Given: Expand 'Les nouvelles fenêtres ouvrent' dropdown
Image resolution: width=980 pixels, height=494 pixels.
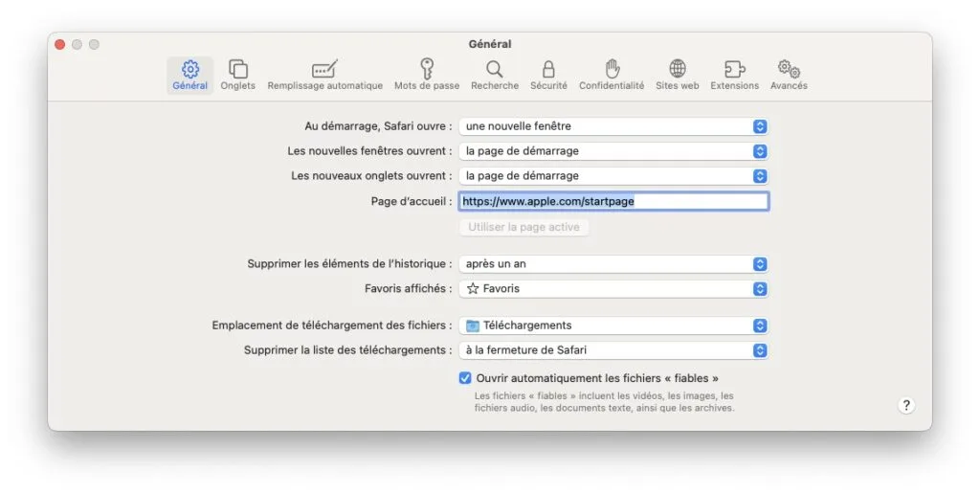Looking at the screenshot, I should coord(613,151).
